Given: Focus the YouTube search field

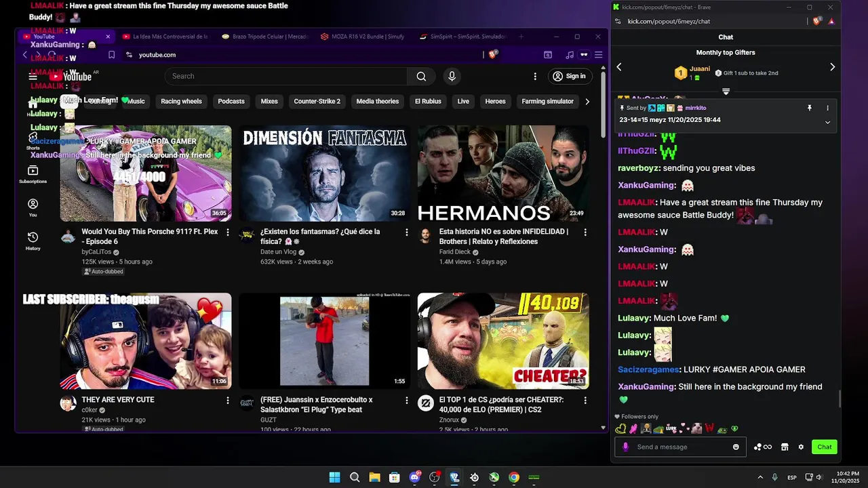Looking at the screenshot, I should tap(285, 76).
